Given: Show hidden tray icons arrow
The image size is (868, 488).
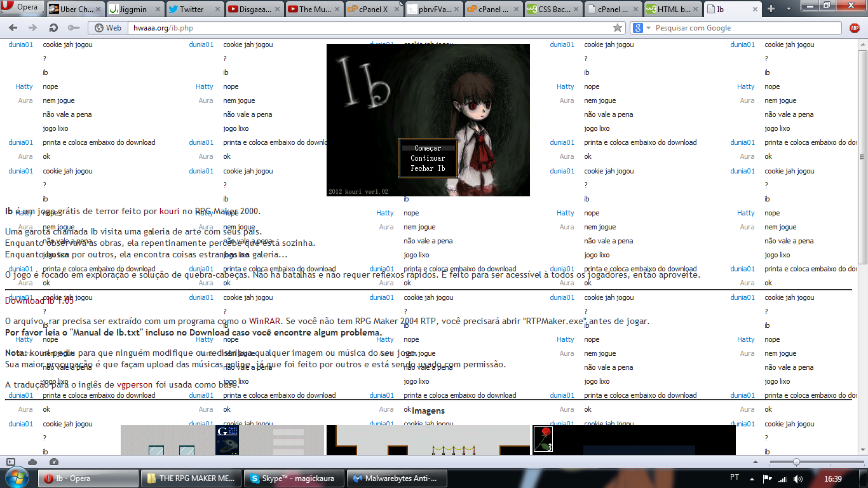Looking at the screenshot, I should point(751,478).
